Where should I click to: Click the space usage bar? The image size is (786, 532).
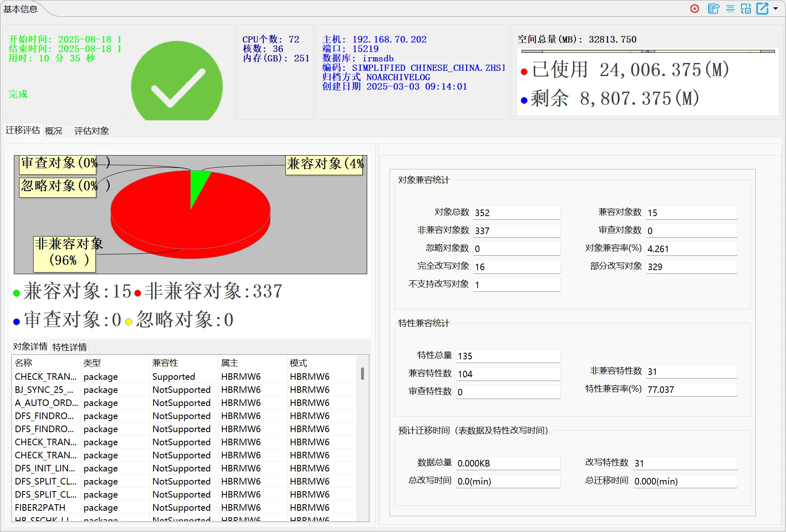(648, 52)
